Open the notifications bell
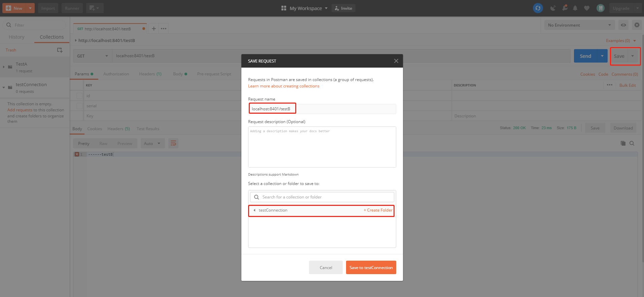644x297 pixels. [x=575, y=8]
